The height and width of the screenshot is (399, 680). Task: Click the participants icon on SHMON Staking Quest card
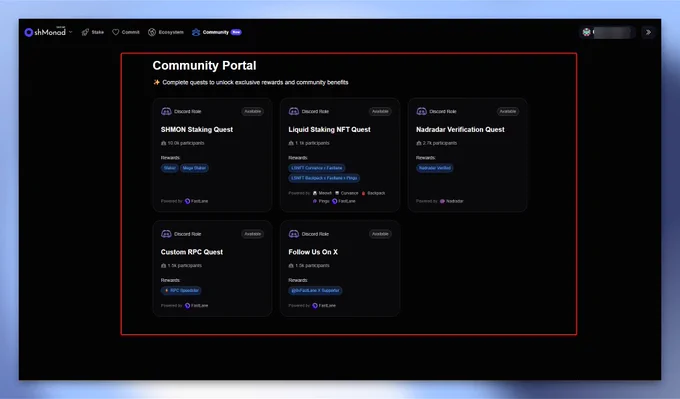163,143
